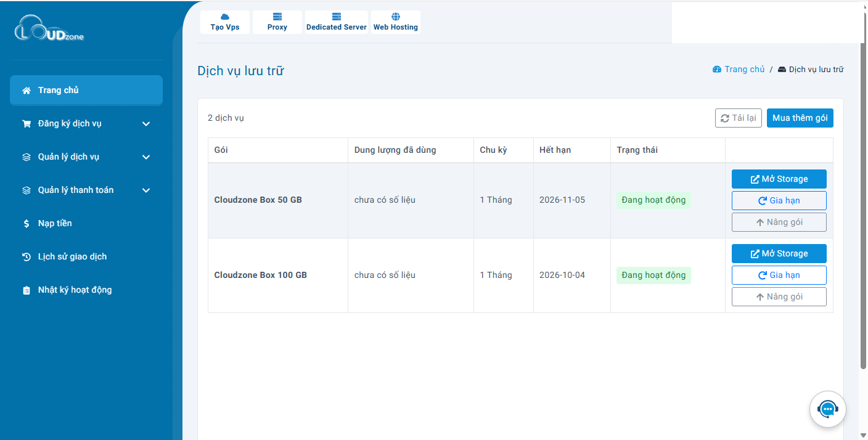Open Quản lý thanh toán menu

pos(86,190)
